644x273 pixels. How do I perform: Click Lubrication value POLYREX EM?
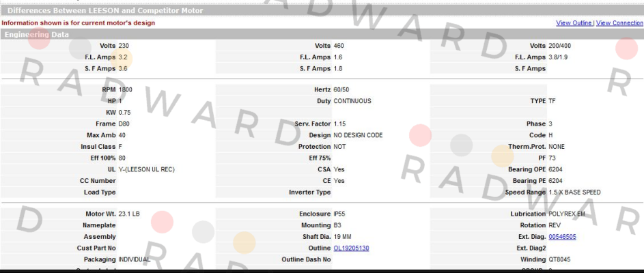[x=566, y=214]
